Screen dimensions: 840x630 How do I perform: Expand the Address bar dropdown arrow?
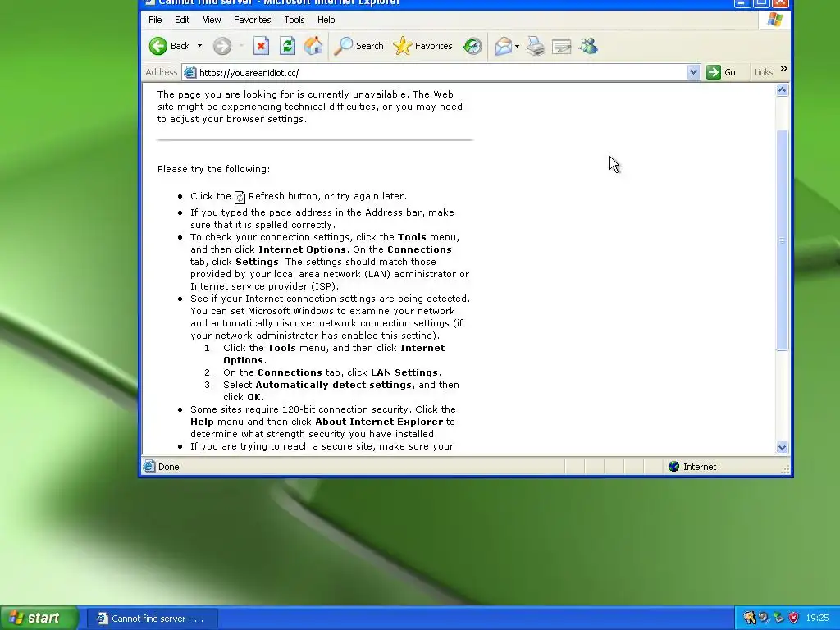pyautogui.click(x=693, y=72)
